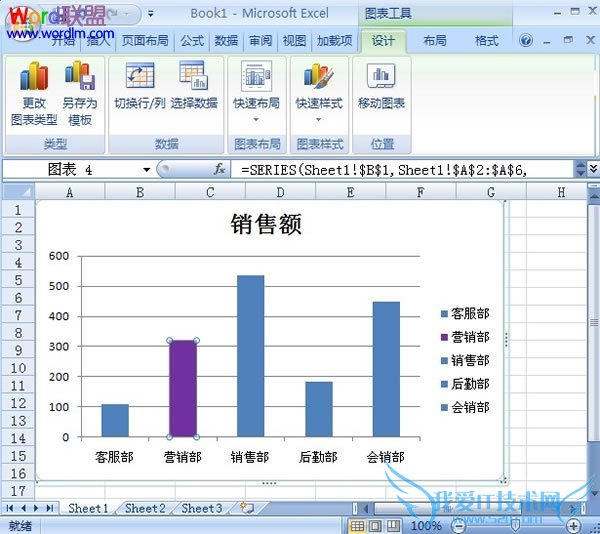Click zoom out minus button
600x534 pixels.
point(458,526)
